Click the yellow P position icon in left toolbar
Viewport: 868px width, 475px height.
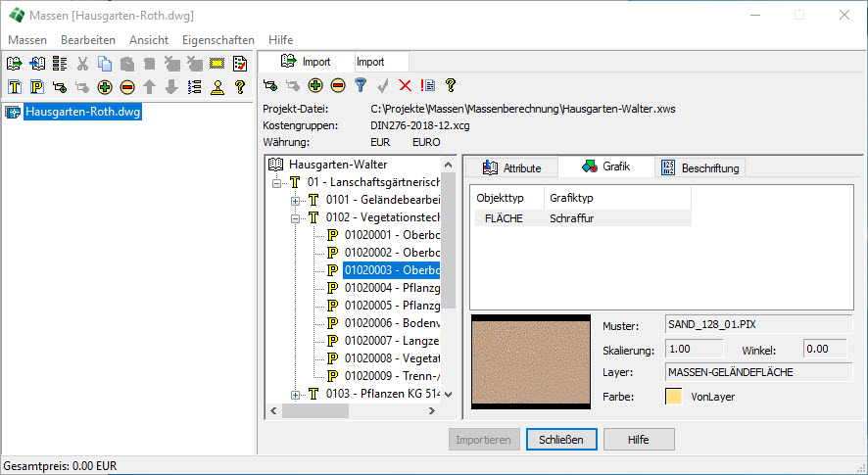tap(36, 87)
